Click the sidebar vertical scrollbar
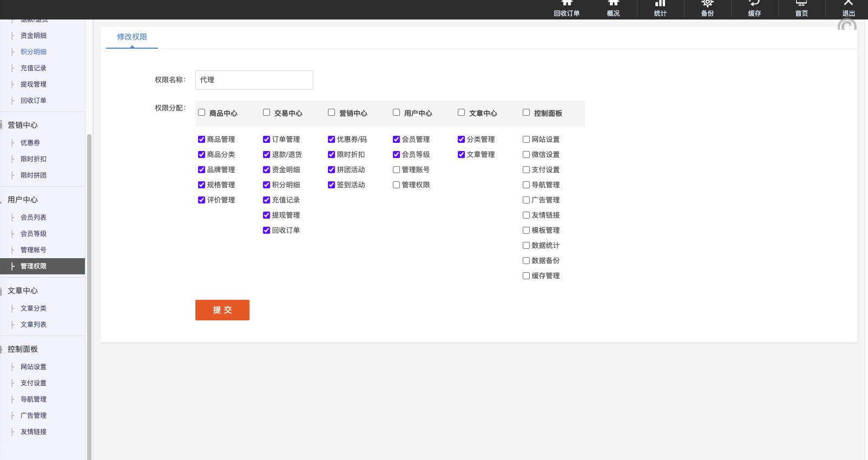Viewport: 868px width, 460px height. coord(89,271)
